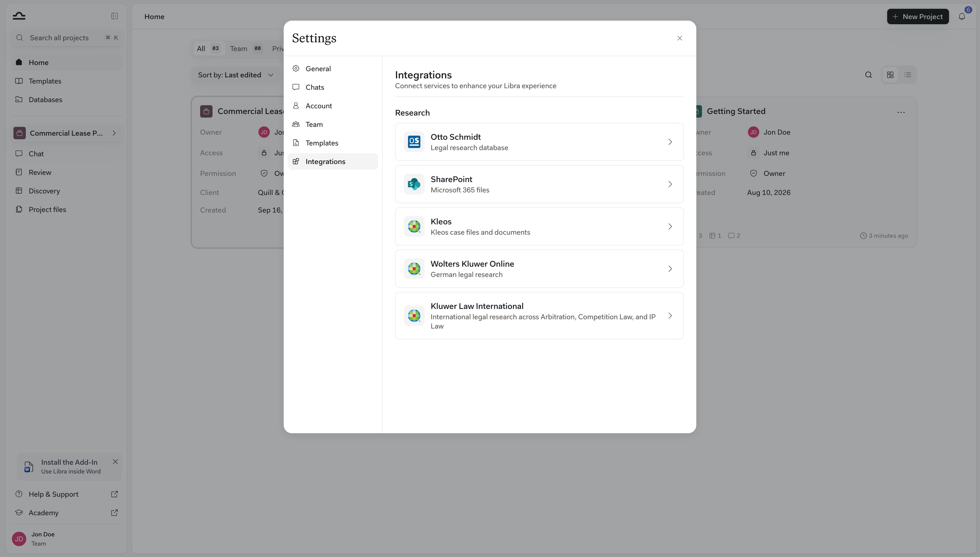The image size is (980, 557).
Task: Open Templates in main sidebar
Action: pos(67,81)
